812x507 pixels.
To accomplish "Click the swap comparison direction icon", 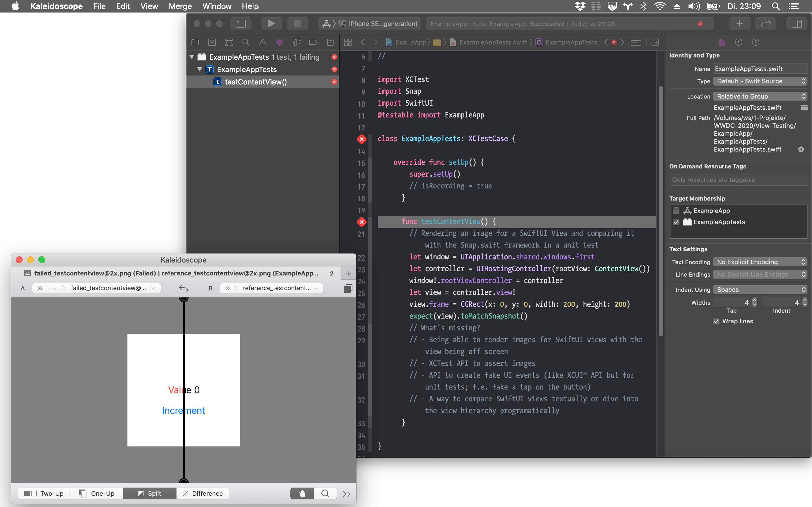I will tap(183, 287).
